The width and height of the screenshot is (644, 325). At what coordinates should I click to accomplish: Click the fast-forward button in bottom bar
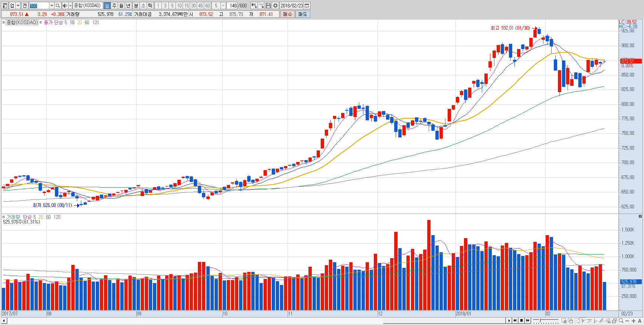[x=527, y=321]
